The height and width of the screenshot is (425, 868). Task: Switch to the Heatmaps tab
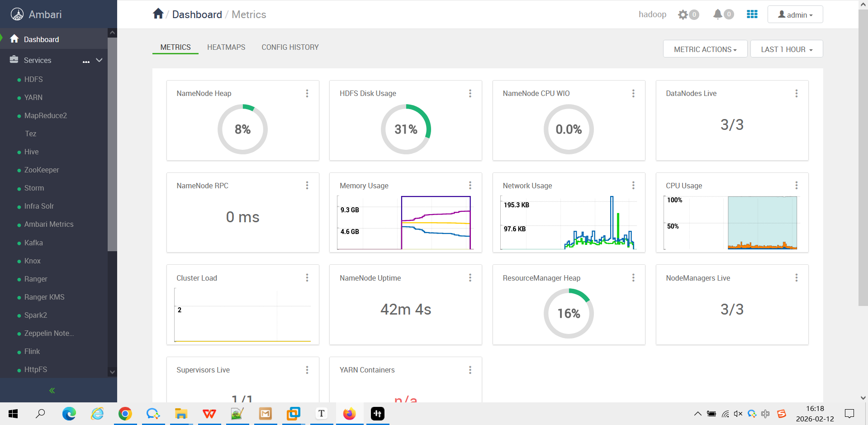[x=226, y=47]
